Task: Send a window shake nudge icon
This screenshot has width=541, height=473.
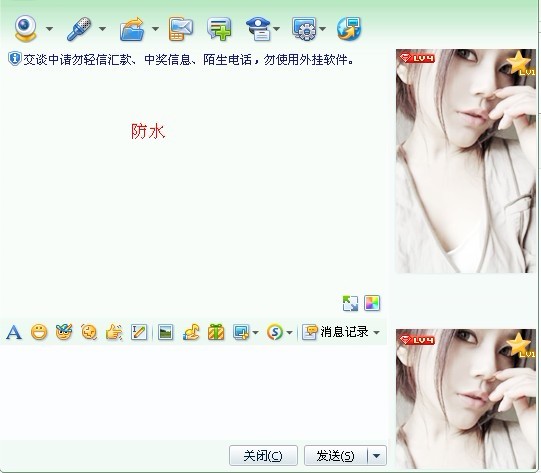Action: point(89,333)
